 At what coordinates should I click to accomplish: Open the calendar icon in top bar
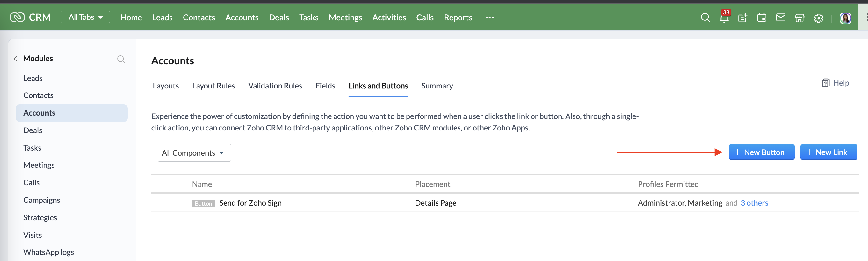tap(762, 18)
